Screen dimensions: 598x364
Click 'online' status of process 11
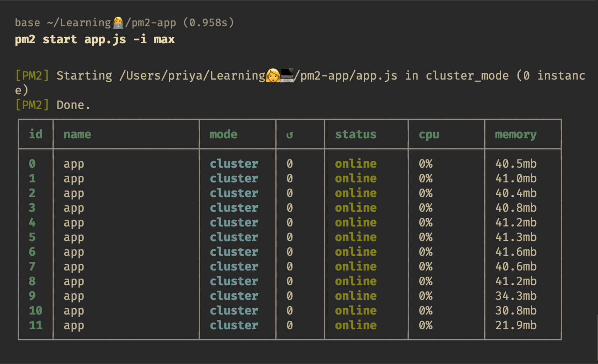(356, 325)
